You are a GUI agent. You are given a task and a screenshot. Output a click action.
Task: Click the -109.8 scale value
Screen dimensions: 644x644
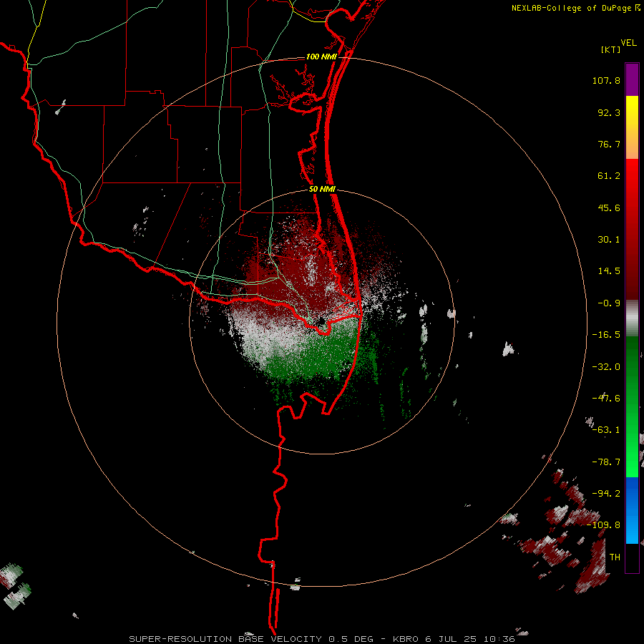tap(603, 525)
